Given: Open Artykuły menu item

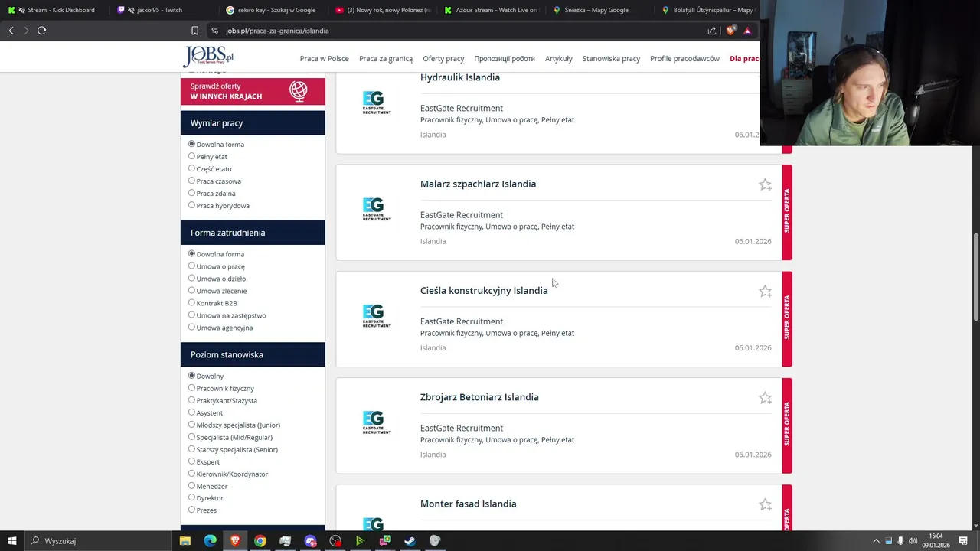Looking at the screenshot, I should 559,59.
